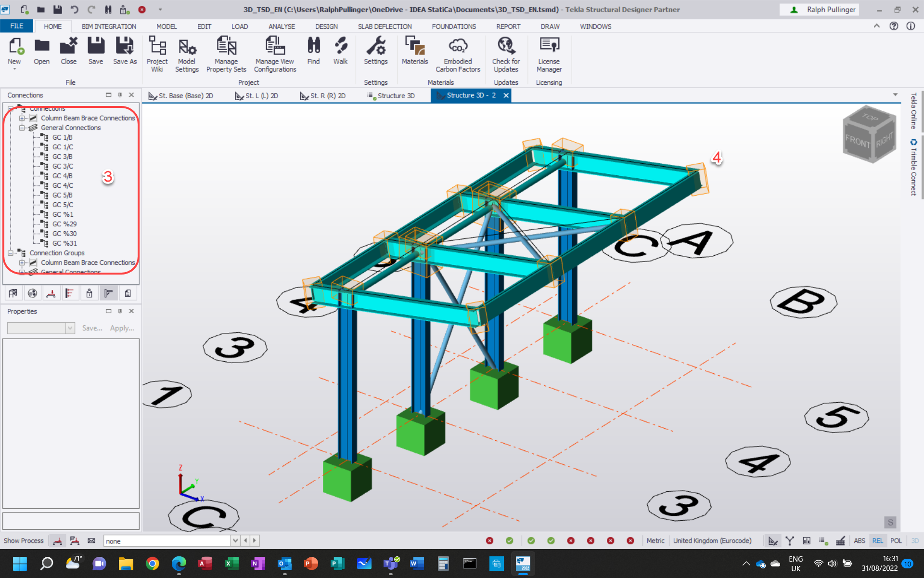Select the Manage Property Sets tool
This screenshot has height=578, width=924.
click(226, 53)
